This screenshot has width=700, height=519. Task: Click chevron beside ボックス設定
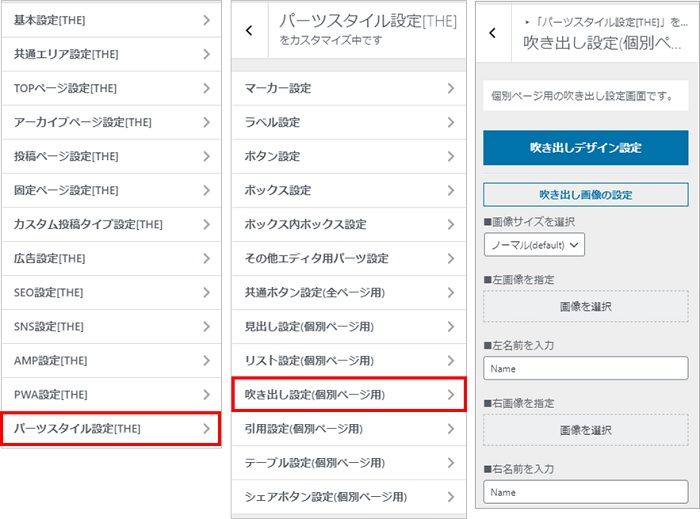[452, 190]
